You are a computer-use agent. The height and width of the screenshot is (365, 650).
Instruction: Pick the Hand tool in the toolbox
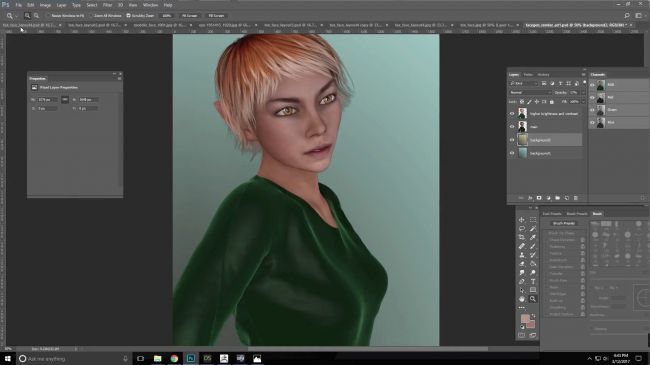coord(522,299)
